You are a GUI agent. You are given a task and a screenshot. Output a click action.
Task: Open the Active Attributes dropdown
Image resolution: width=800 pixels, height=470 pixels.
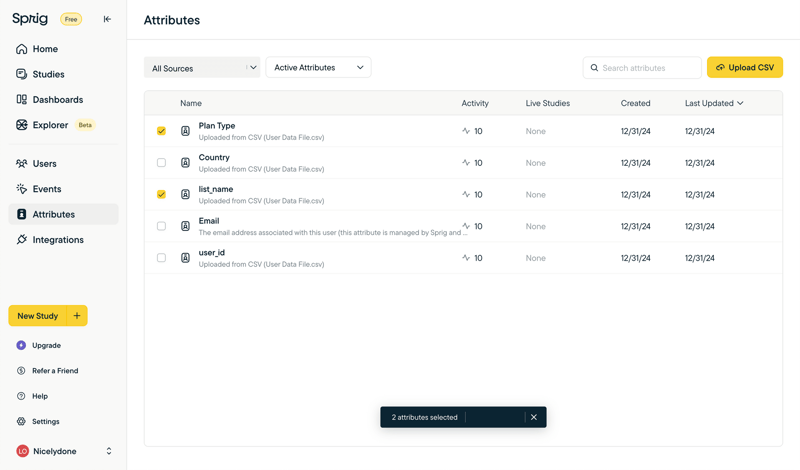(318, 67)
